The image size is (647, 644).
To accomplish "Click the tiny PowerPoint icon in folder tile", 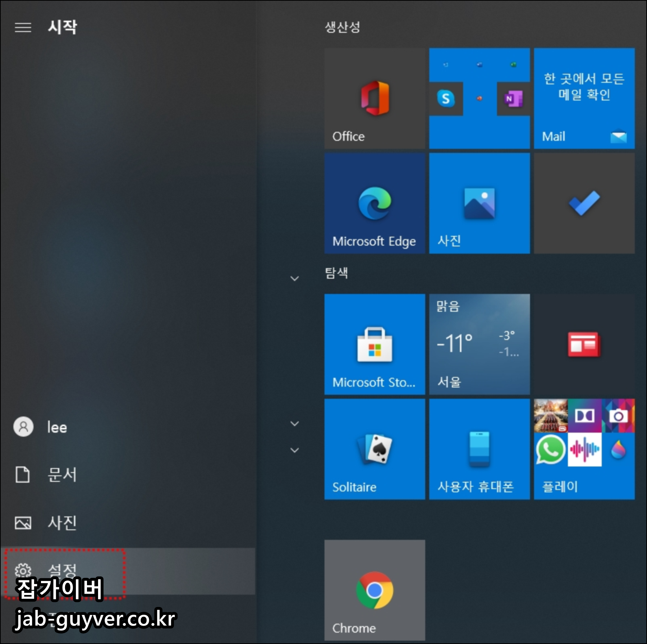I will 479,99.
